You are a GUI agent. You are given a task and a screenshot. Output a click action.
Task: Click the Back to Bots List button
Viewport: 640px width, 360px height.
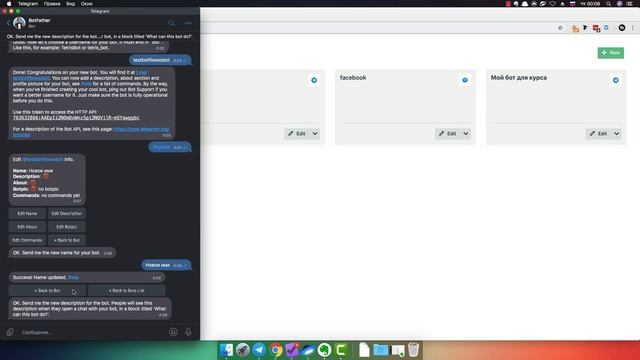tap(127, 291)
